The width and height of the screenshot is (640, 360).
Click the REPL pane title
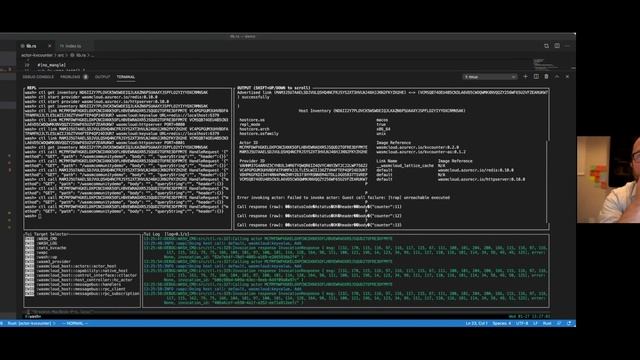[x=31, y=88]
